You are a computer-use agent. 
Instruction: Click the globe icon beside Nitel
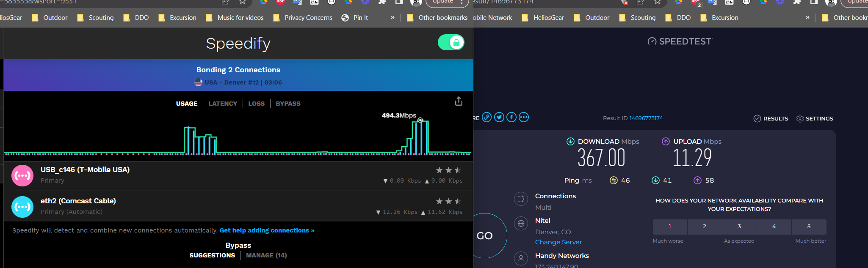tap(521, 223)
